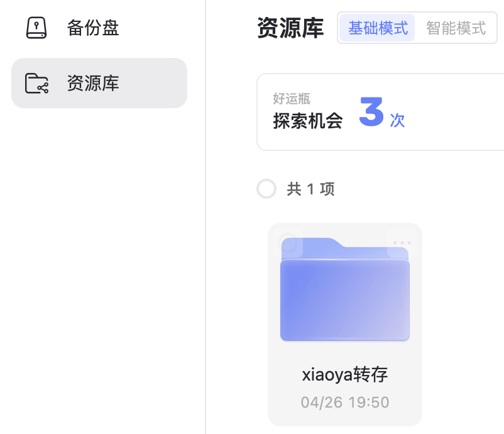Toggle the select-all circle beside 共 1 项

click(266, 189)
